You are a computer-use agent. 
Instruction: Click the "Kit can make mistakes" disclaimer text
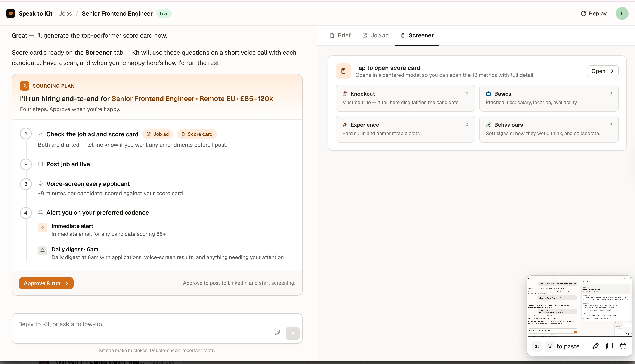157,351
